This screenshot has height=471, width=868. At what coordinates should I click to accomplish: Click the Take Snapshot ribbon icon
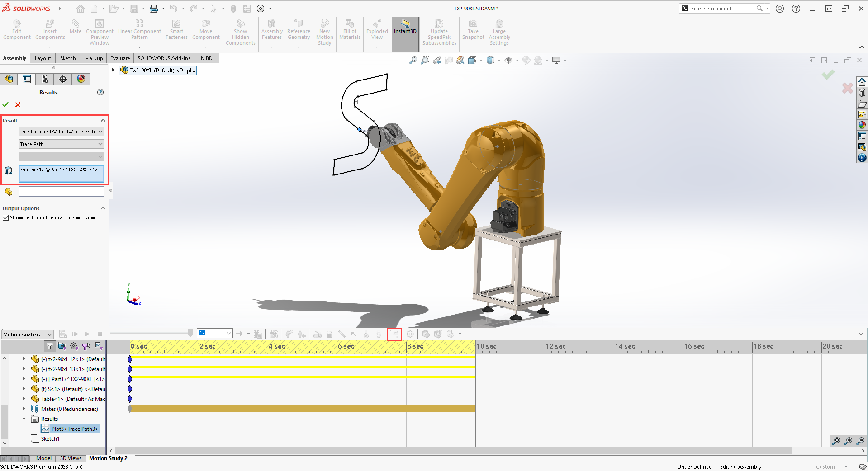[473, 32]
